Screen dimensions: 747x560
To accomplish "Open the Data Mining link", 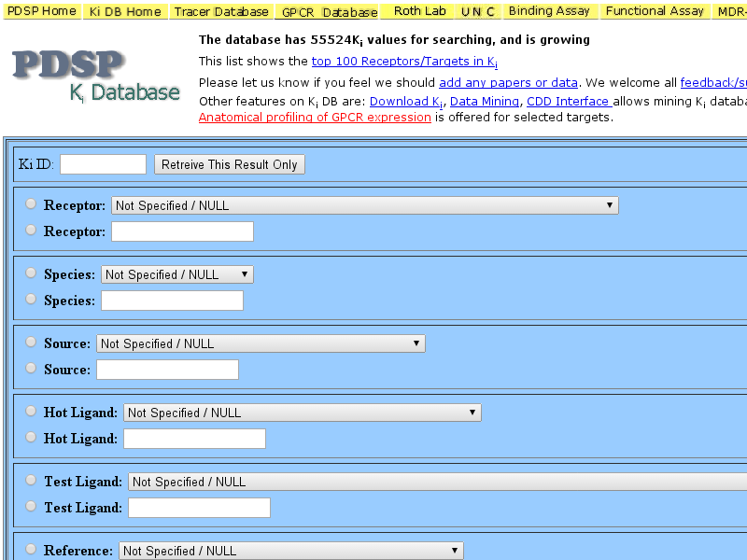I will pos(485,101).
